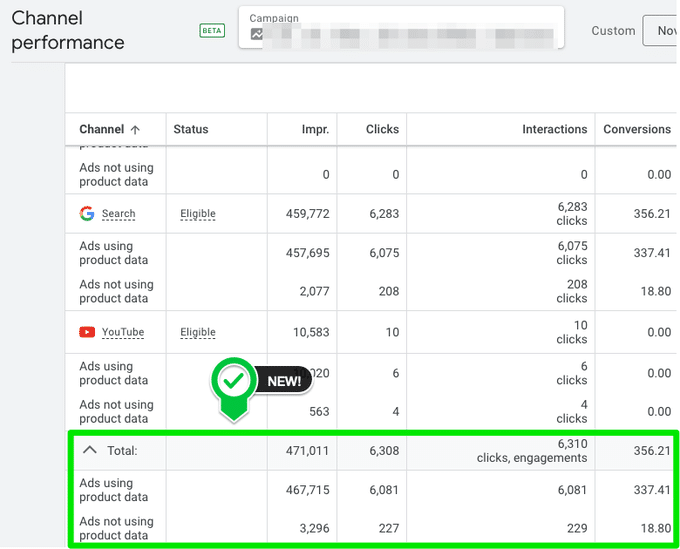The height and width of the screenshot is (549, 680).
Task: Sort table by Impr. column header
Action: pos(315,129)
